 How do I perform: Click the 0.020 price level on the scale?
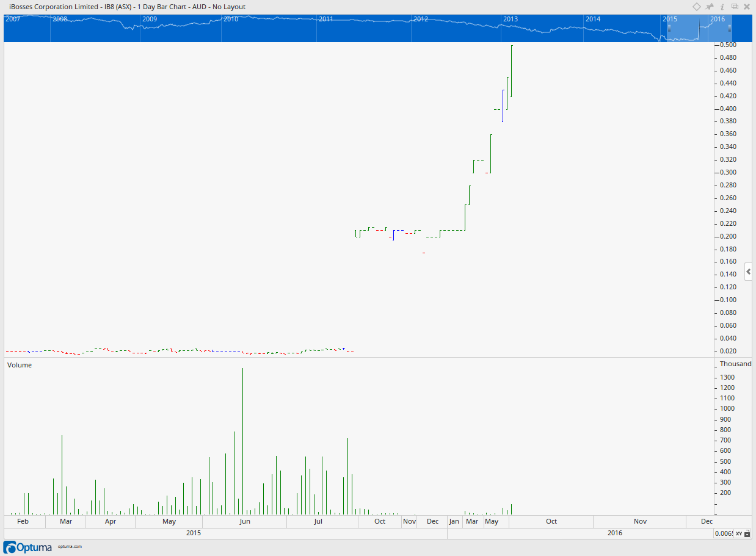click(x=727, y=351)
